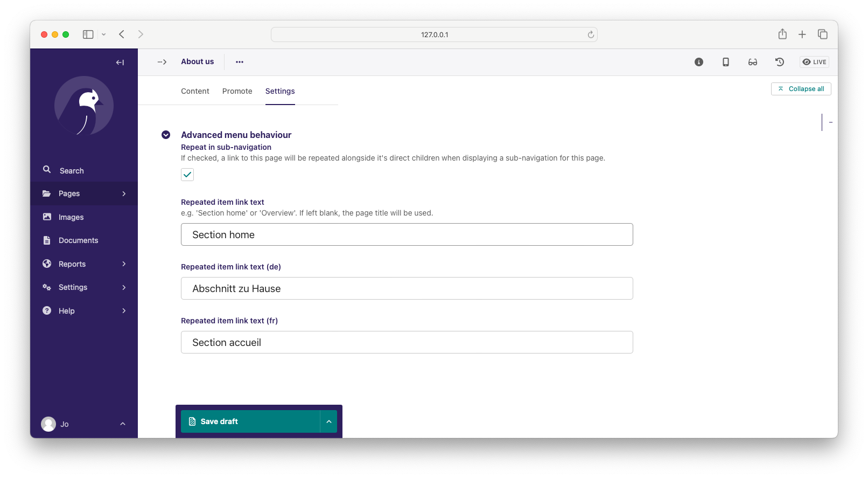Click the 127.0.0.1 address bar
868x478 pixels.
434,34
